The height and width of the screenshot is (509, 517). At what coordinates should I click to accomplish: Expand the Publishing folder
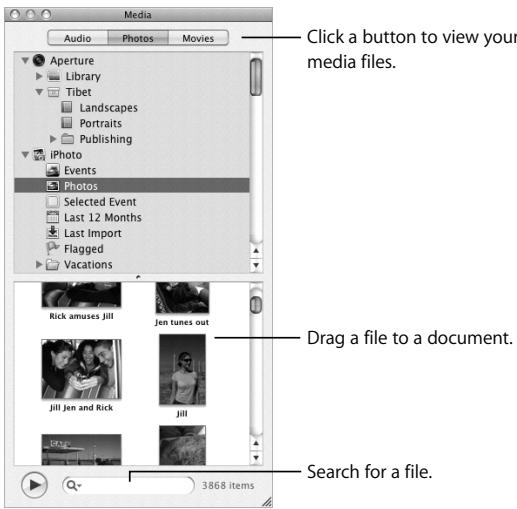[53, 139]
